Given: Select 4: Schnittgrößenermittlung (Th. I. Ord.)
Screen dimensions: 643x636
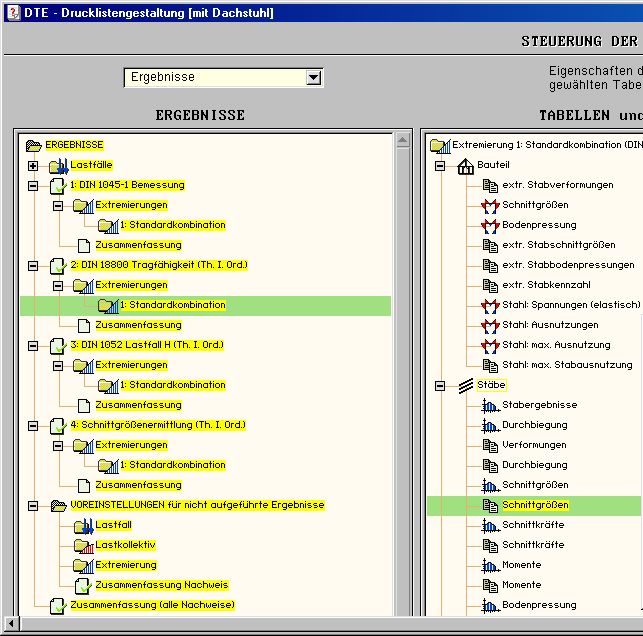Looking at the screenshot, I should click(157, 425).
